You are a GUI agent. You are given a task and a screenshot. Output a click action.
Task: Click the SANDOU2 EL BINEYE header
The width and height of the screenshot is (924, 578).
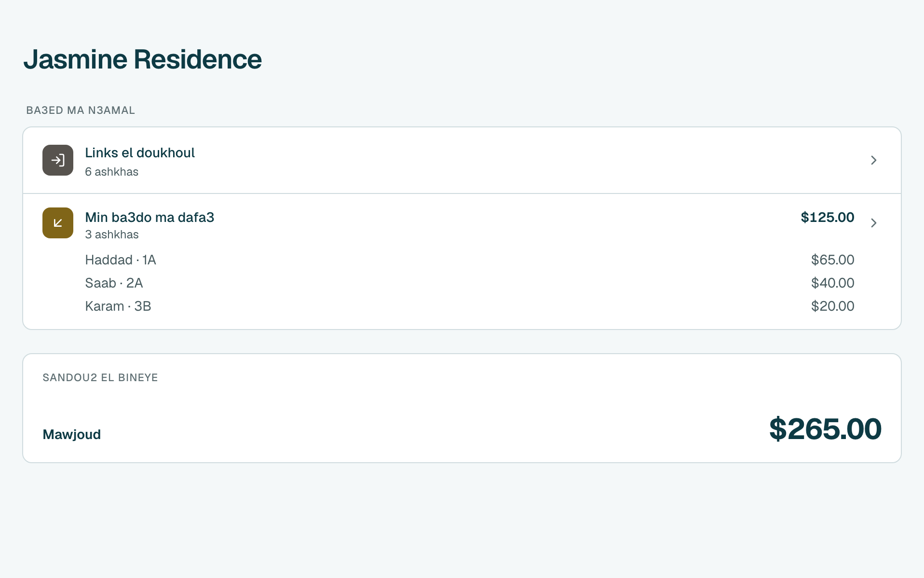(x=100, y=377)
